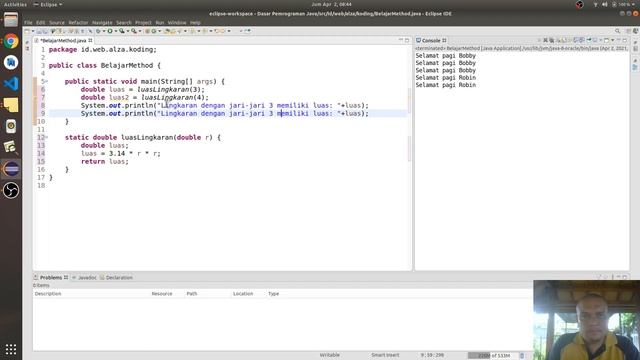Close the BelajarMethod.java editor tab

coord(90,40)
